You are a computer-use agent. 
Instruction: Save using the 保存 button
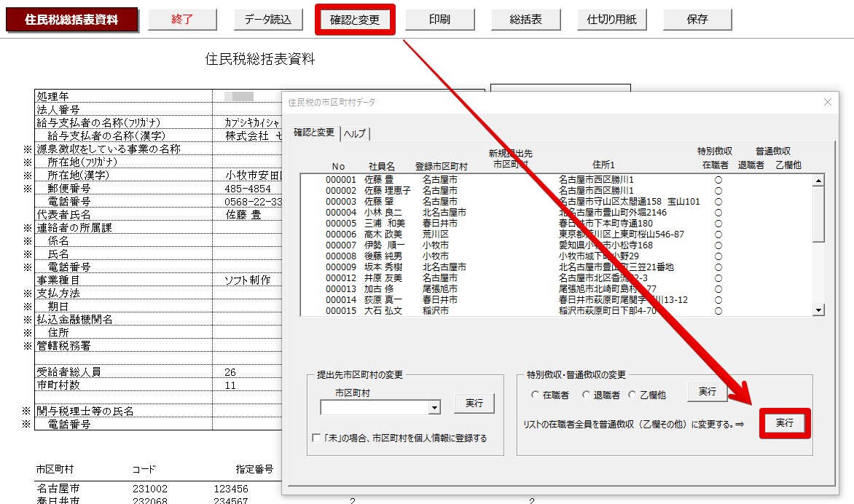pyautogui.click(x=697, y=20)
